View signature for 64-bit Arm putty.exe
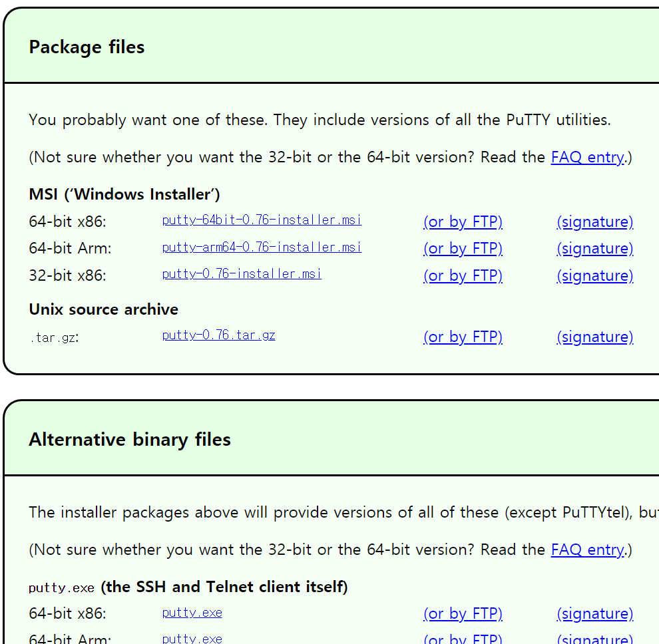Screen dimensions: 659x644 pos(594,639)
